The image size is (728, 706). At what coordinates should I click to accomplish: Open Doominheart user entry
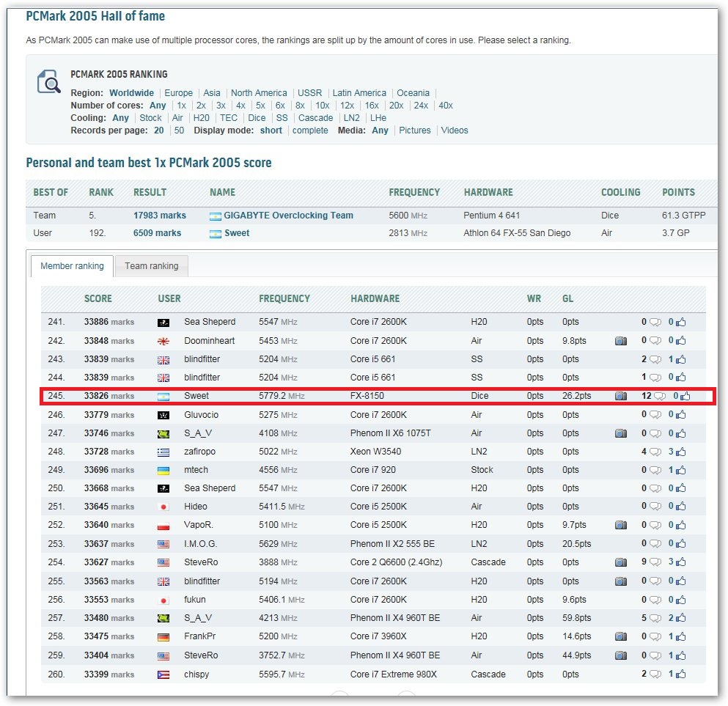(x=210, y=341)
